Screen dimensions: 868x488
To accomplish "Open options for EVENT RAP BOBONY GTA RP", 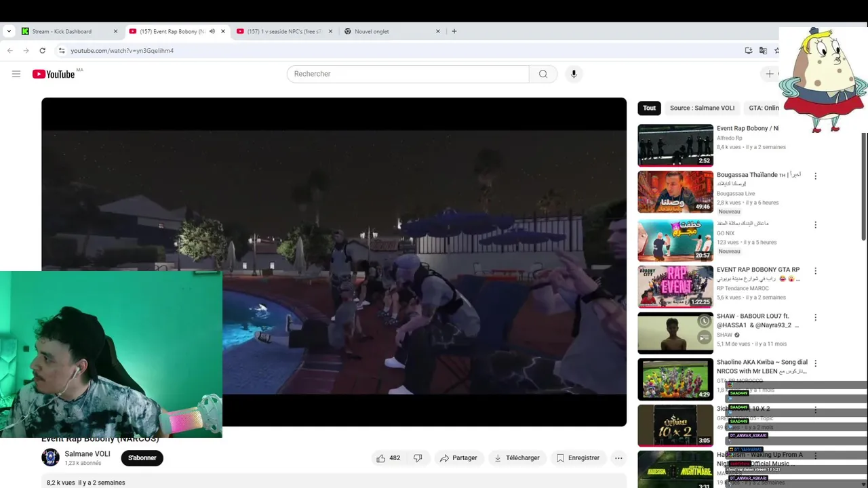I will tap(816, 270).
